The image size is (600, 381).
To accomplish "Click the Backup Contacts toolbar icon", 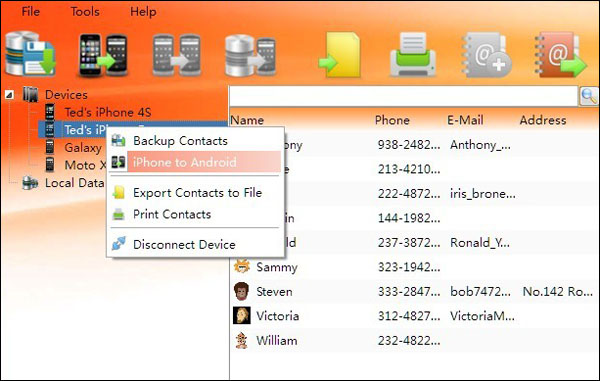I will click(x=31, y=54).
